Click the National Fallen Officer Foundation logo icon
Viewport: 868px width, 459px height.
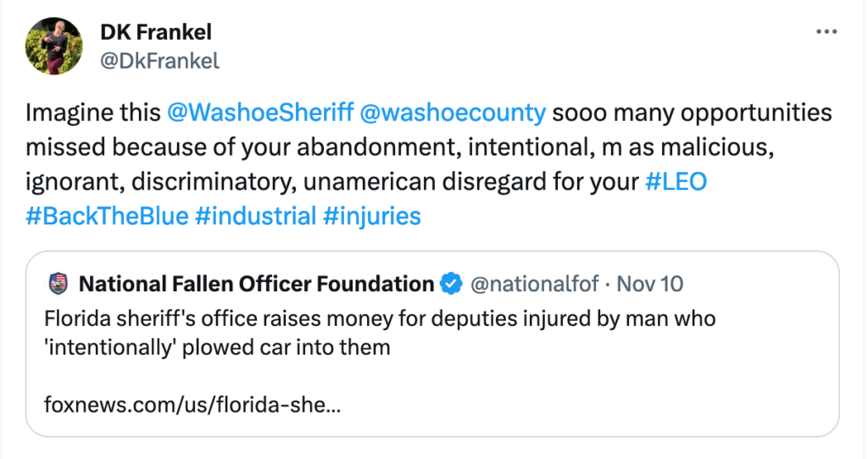tap(58, 284)
